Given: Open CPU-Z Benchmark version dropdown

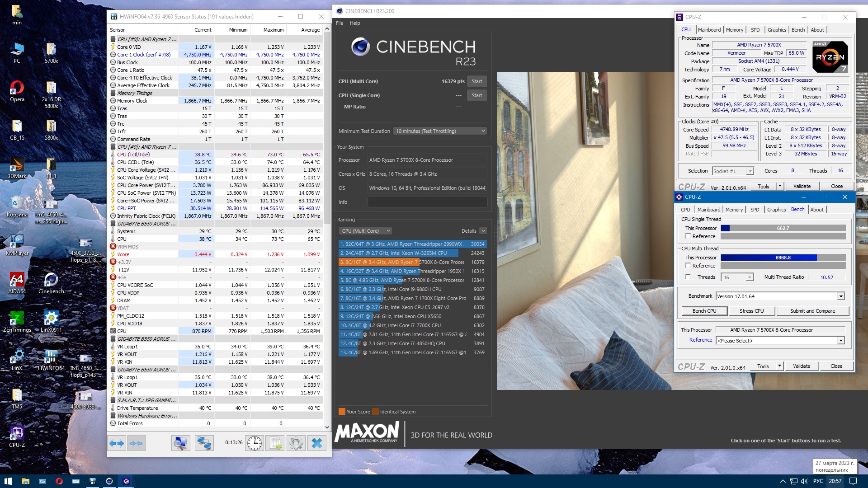Looking at the screenshot, I should [841, 296].
